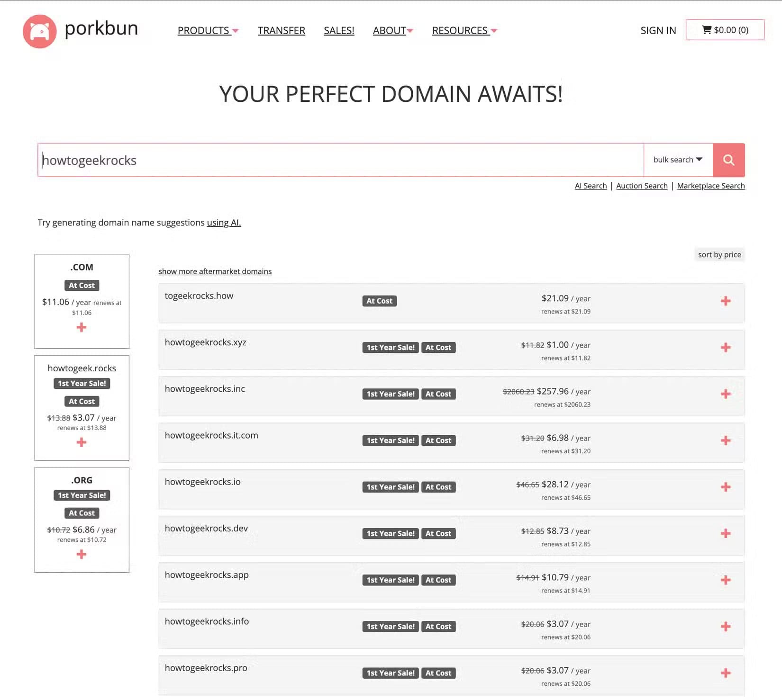Open the ABOUT dropdown menu
782x700 pixels.
[x=393, y=30]
